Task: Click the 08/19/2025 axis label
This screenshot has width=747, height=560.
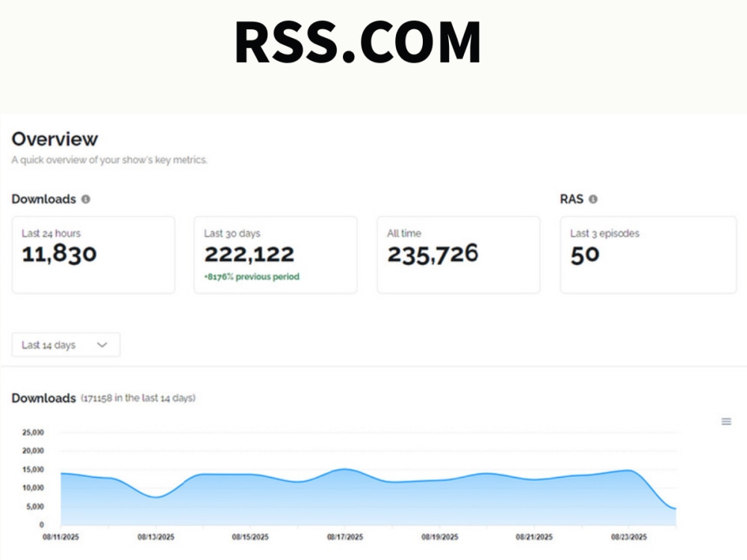Action: (440, 537)
